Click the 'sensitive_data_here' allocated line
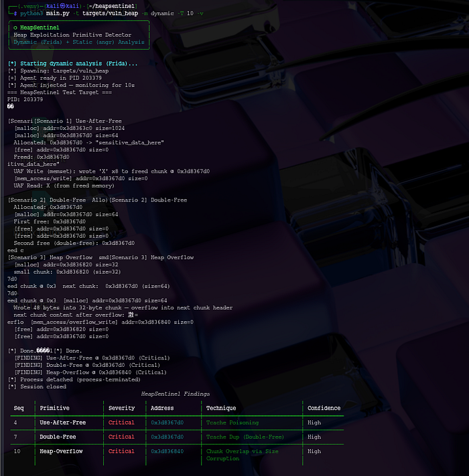The height and width of the screenshot is (476, 469). pos(88,143)
